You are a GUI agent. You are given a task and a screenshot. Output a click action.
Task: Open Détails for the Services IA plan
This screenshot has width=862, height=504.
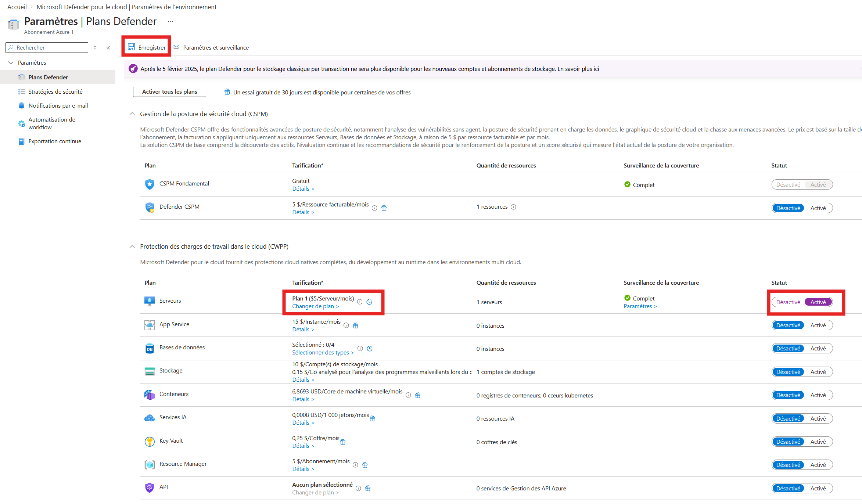point(303,422)
